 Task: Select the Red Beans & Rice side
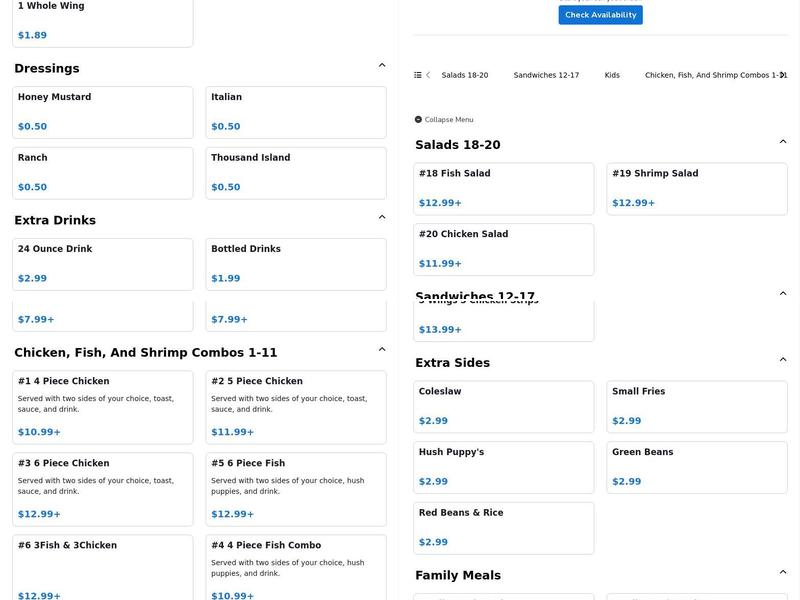(503, 527)
